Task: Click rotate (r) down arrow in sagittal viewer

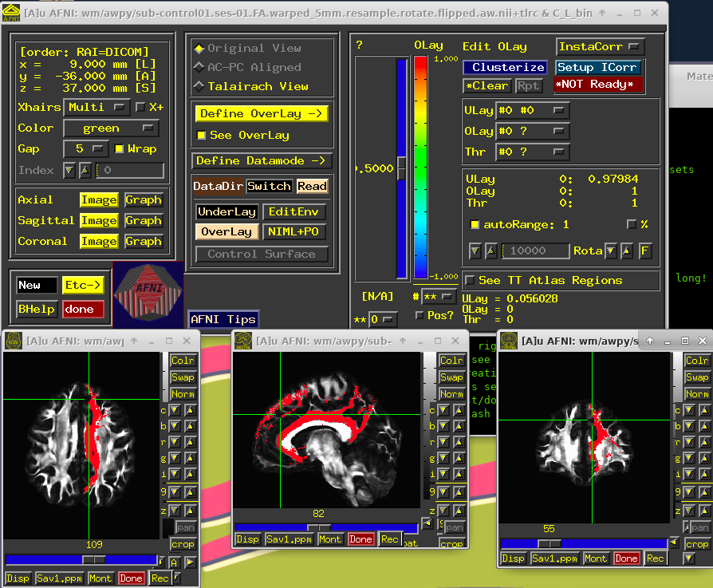Action: [x=443, y=442]
